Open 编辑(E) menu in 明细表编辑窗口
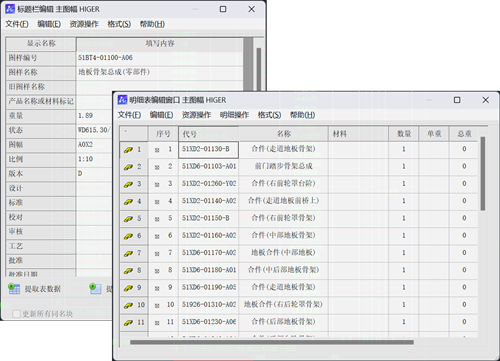The width and height of the screenshot is (500, 361). [161, 115]
